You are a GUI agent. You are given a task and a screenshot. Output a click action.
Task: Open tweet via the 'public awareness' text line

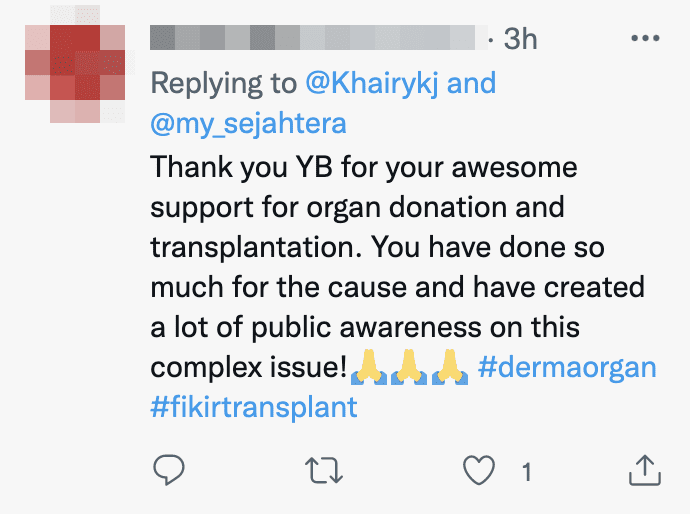(x=365, y=328)
